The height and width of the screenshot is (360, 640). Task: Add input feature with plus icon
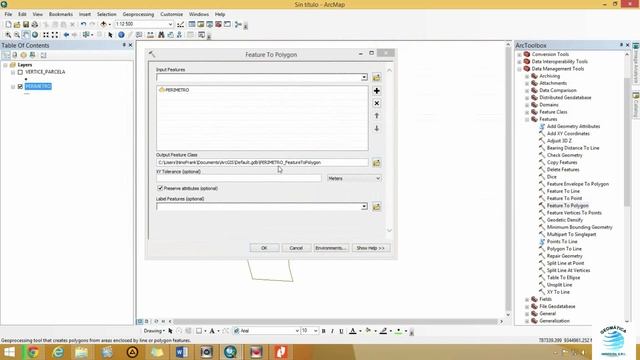(x=377, y=91)
